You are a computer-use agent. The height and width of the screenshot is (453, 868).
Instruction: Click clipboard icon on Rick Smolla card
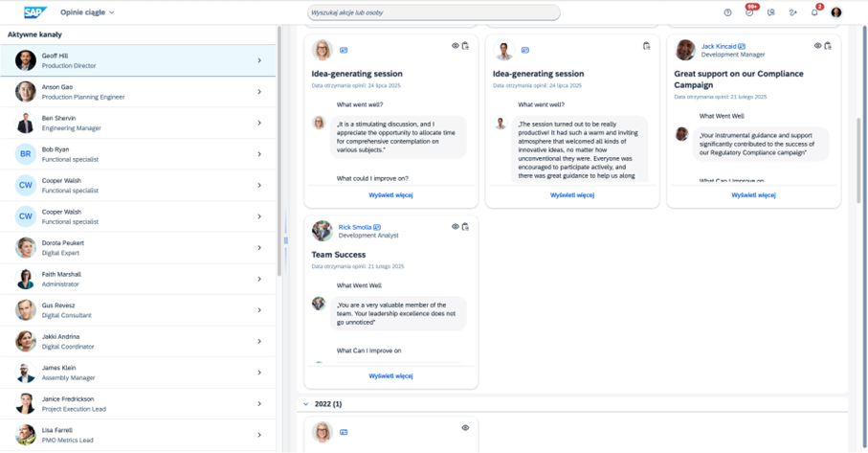(x=465, y=227)
